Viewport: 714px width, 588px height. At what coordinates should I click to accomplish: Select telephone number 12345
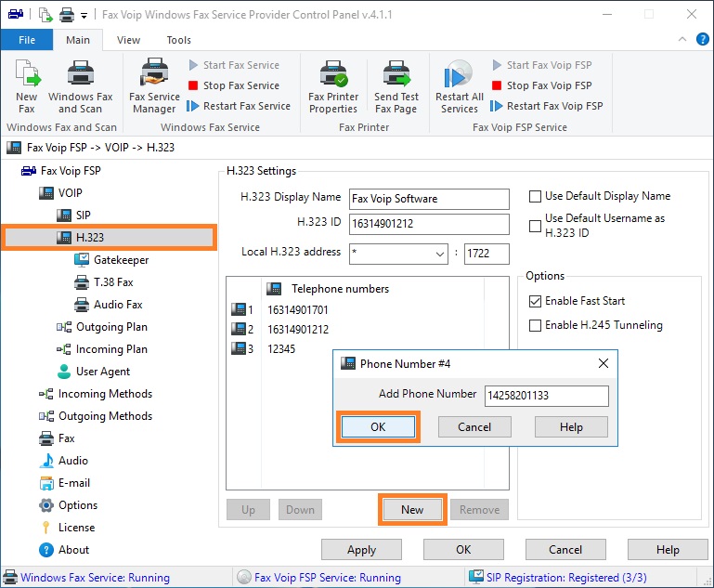(x=281, y=349)
